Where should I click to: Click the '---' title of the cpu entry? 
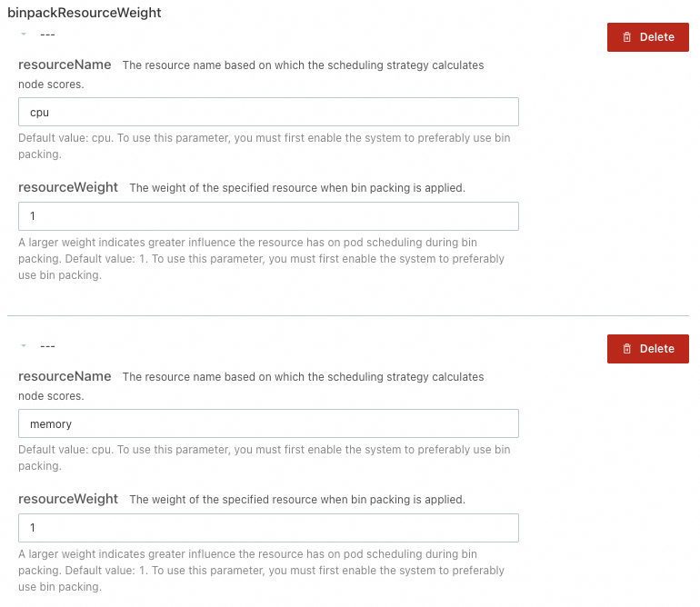(x=47, y=35)
